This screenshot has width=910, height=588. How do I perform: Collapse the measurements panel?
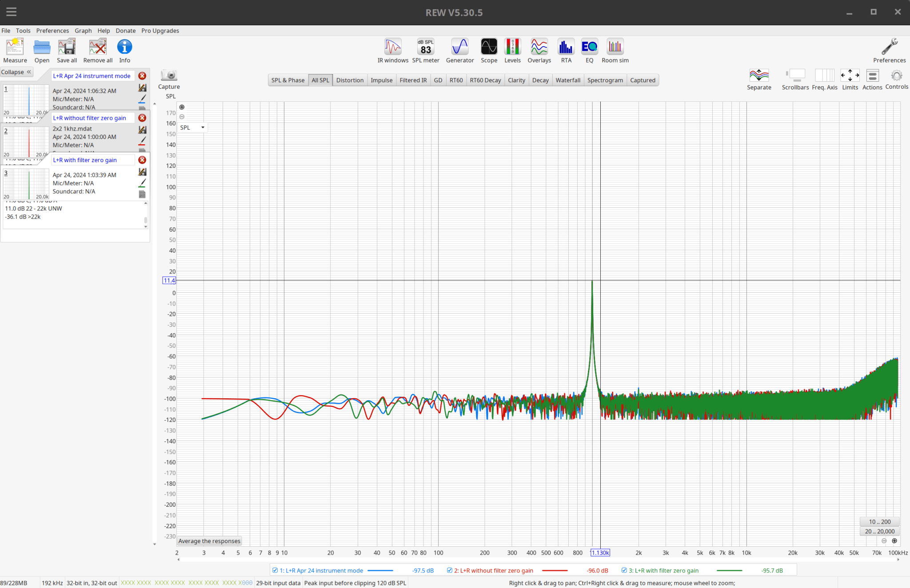pyautogui.click(x=16, y=72)
